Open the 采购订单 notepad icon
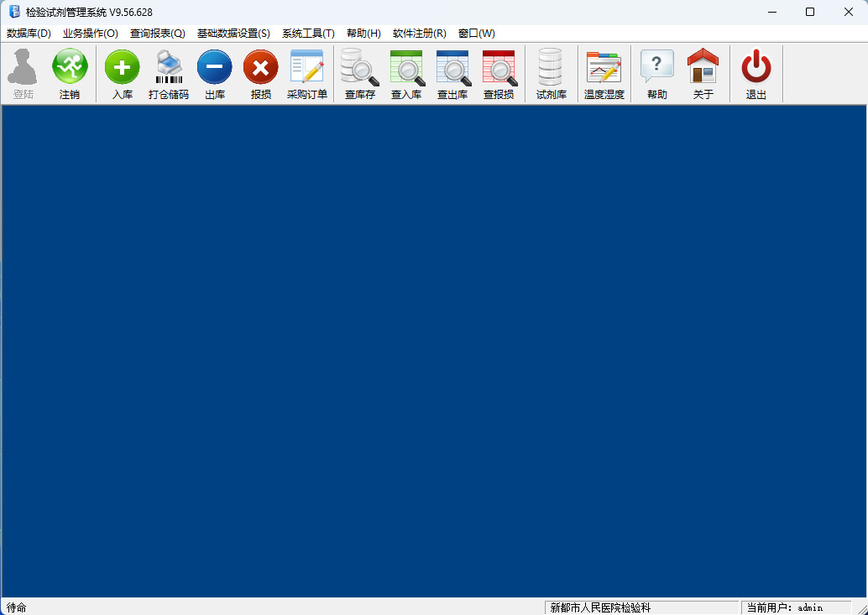The height and width of the screenshot is (615, 868). pos(307,67)
